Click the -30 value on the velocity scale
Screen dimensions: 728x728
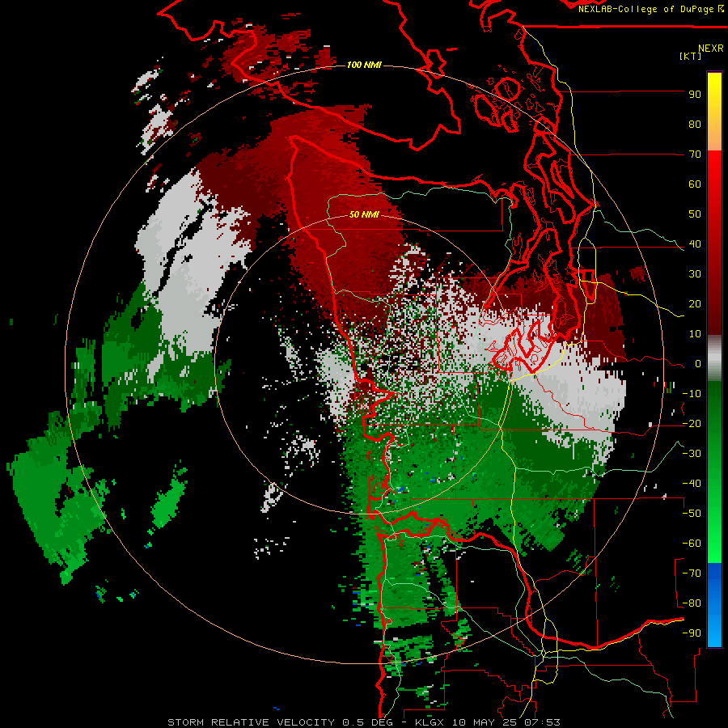pos(692,454)
